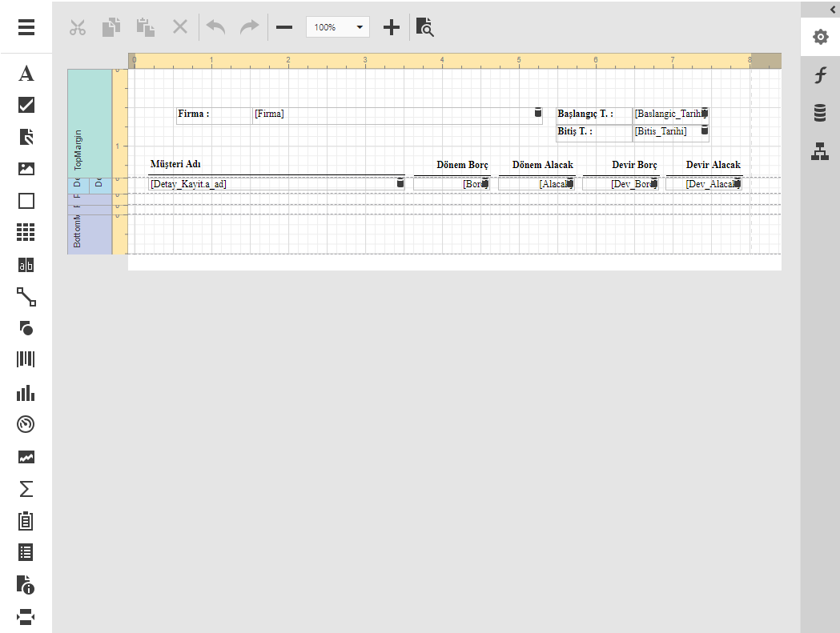Screen dimensions: 840x633
Task: Select the Label tool in toolbox
Action: (x=26, y=74)
